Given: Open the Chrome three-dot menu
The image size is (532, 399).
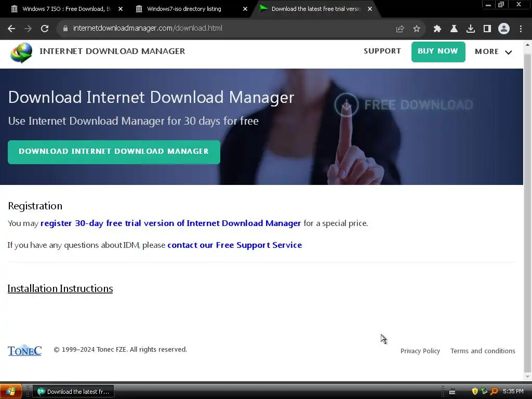Looking at the screenshot, I should point(521,29).
